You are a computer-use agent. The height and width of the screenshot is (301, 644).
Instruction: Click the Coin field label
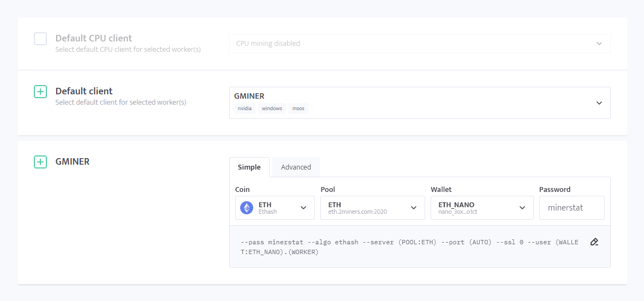click(x=242, y=189)
